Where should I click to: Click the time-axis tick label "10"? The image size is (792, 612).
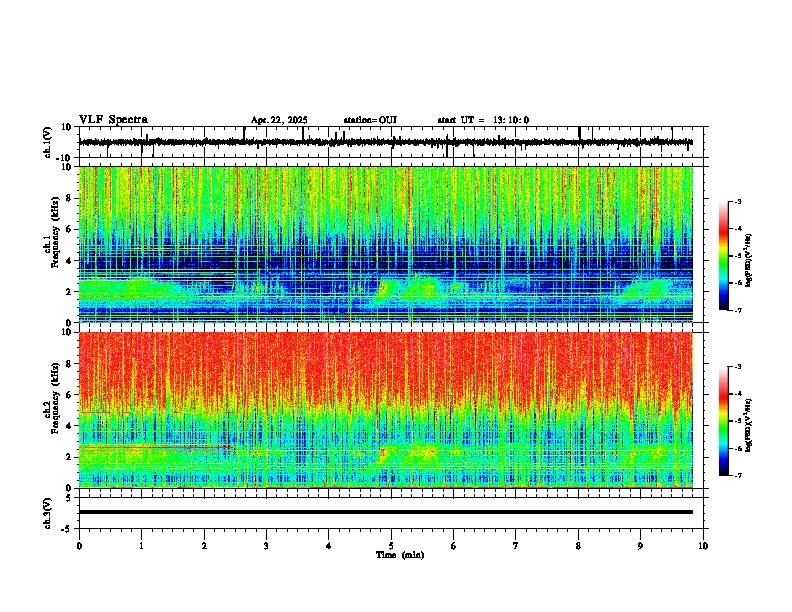pyautogui.click(x=703, y=546)
